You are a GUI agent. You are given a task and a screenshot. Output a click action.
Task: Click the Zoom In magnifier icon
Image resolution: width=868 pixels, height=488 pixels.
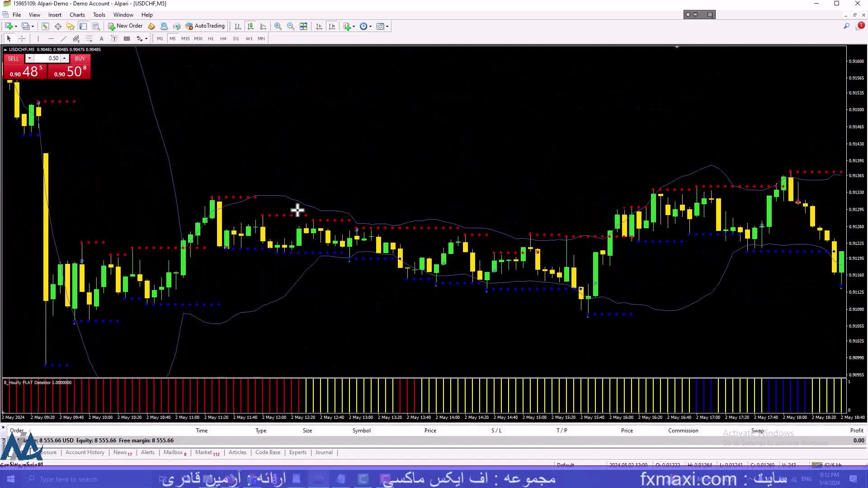pos(278,26)
